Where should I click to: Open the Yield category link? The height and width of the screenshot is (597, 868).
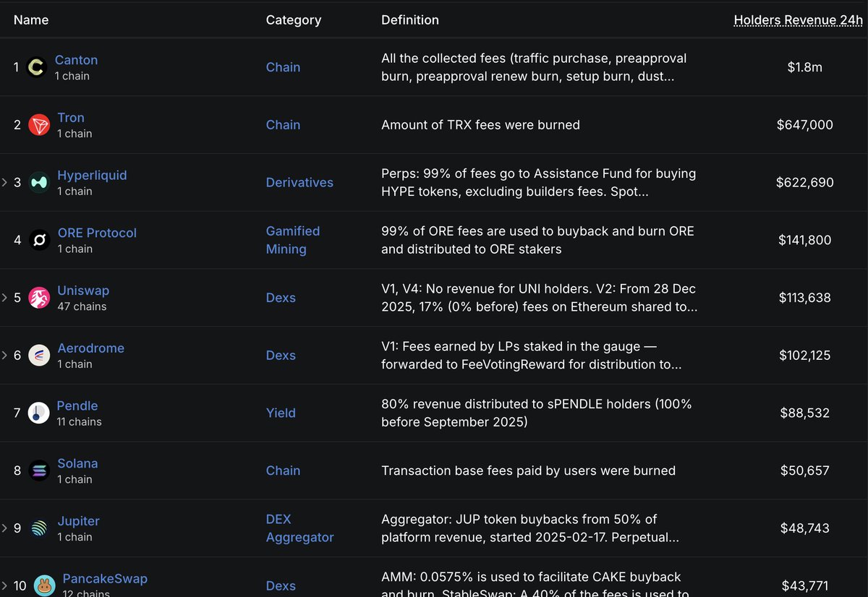(x=281, y=413)
